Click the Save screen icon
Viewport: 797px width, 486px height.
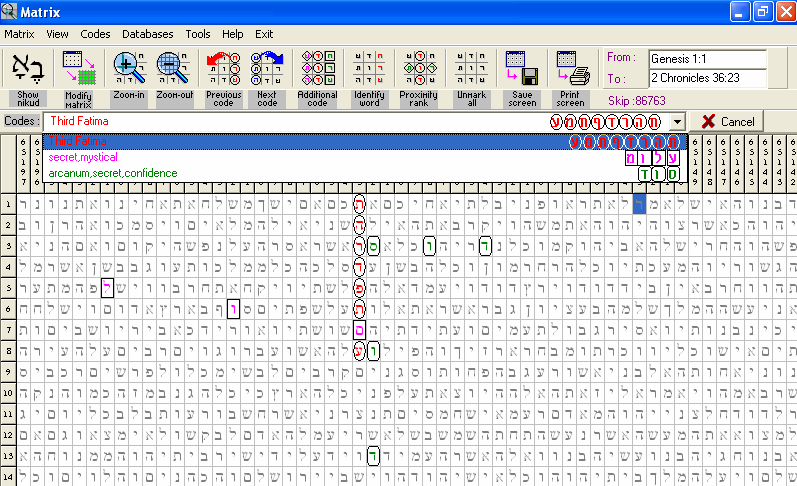click(521, 68)
